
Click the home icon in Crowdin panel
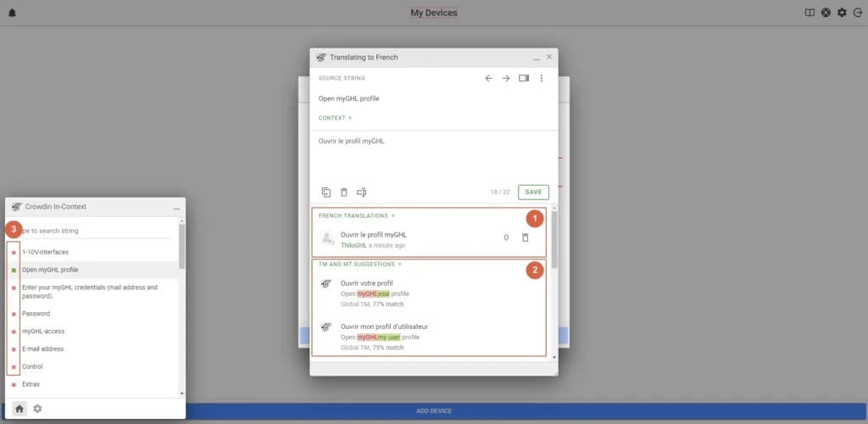point(19,409)
